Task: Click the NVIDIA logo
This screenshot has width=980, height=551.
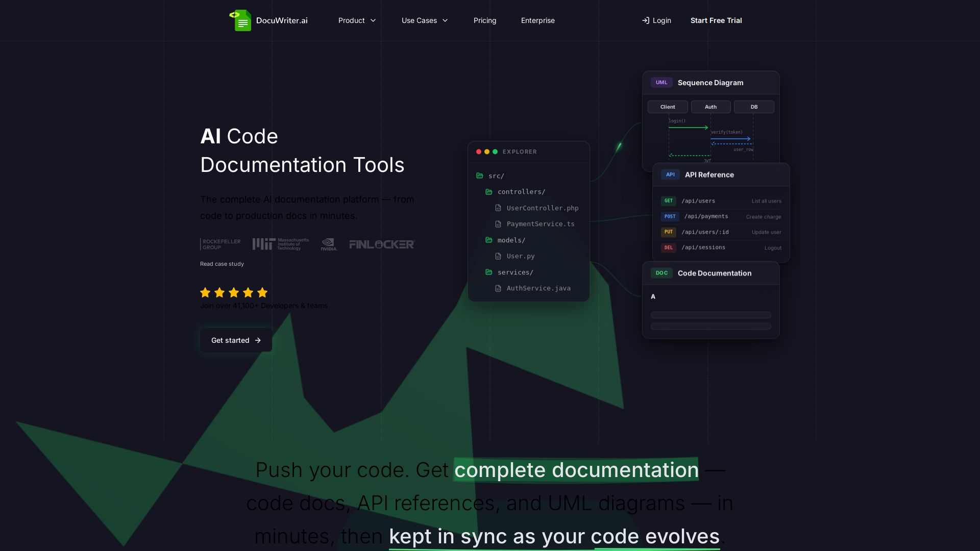Action: (328, 244)
